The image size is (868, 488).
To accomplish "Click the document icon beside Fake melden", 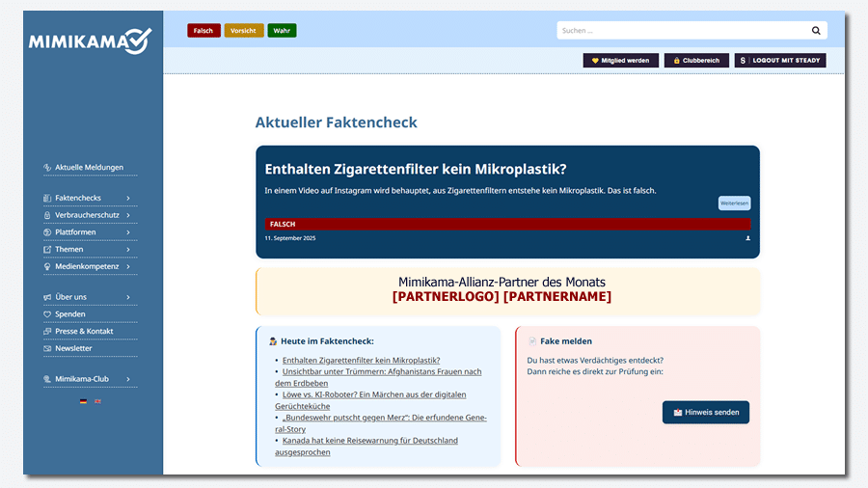I will pyautogui.click(x=532, y=341).
